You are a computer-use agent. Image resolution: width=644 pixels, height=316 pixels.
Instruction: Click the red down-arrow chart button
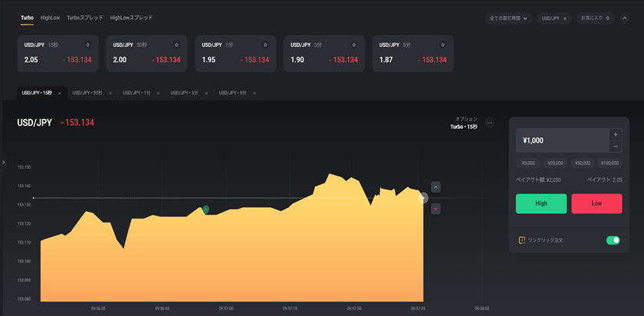point(436,209)
